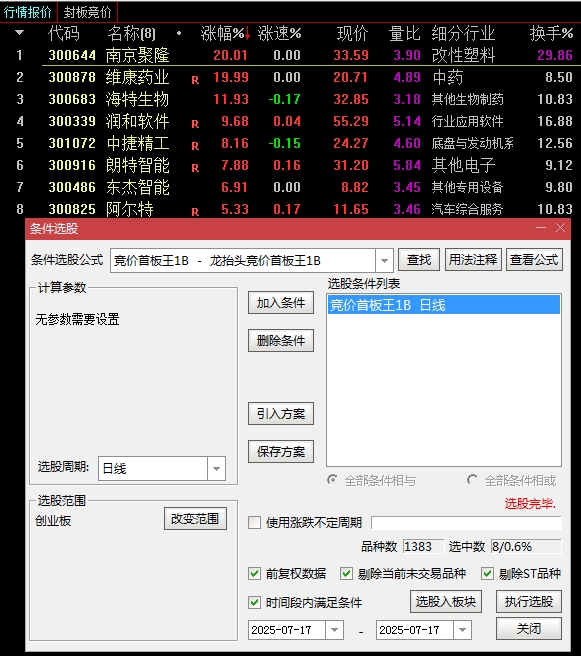Click the R marker beside 朗特智能

(x=195, y=168)
